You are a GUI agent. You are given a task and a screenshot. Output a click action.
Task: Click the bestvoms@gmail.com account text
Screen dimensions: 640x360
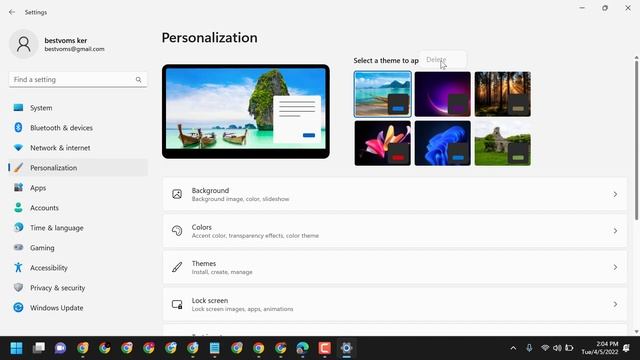[x=74, y=49]
